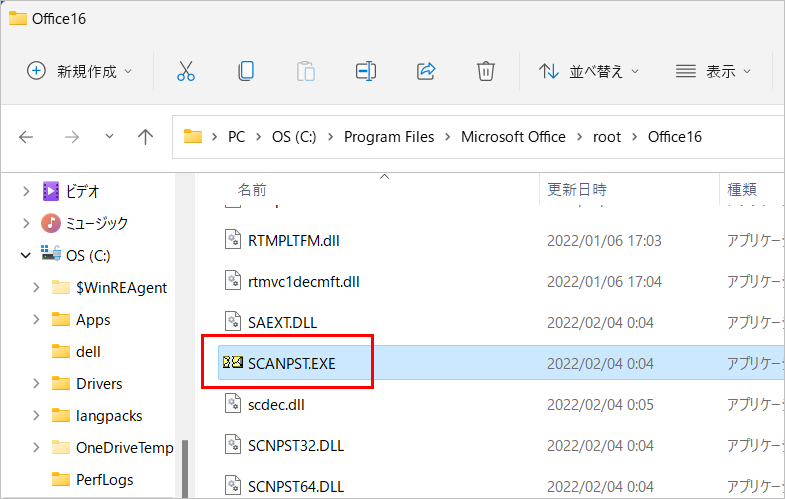The height and width of the screenshot is (499, 785).
Task: Select langpacks folder in tree
Action: [x=109, y=415]
